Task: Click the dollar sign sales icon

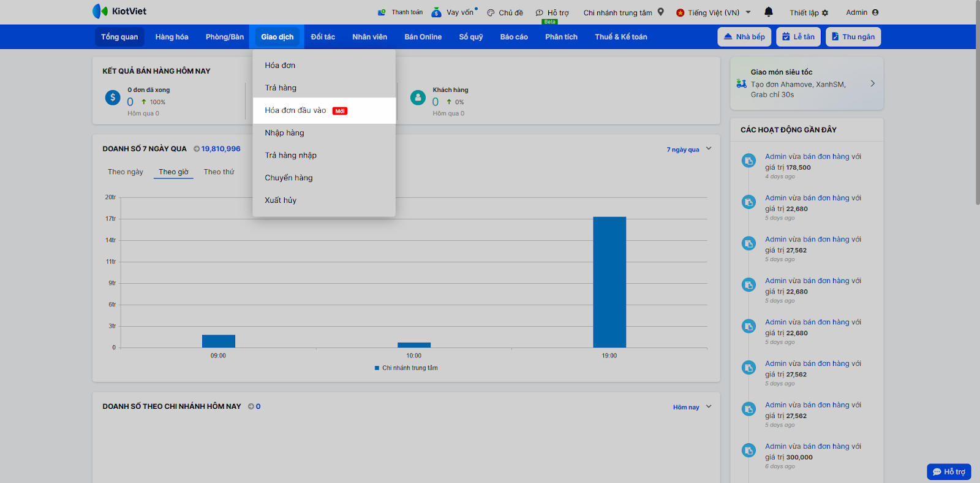Action: (x=113, y=97)
